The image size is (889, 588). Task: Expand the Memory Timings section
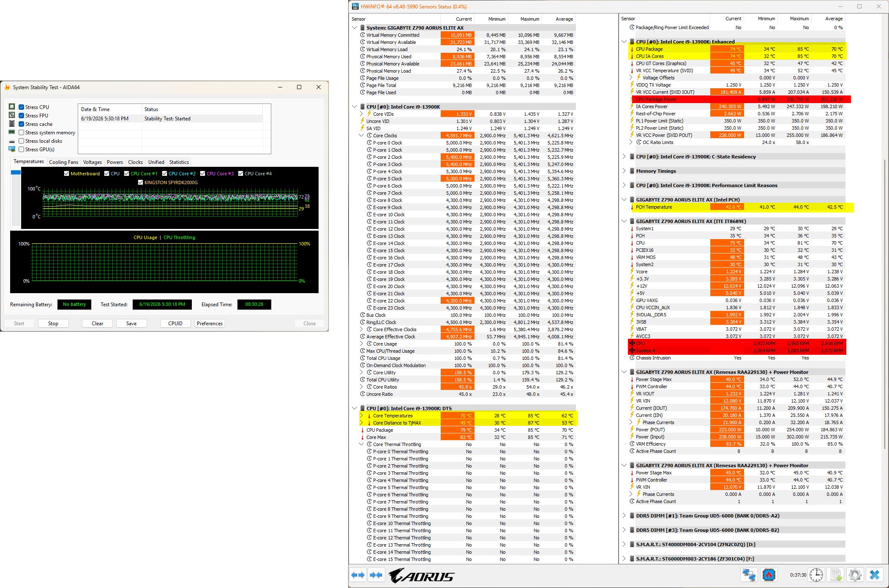[624, 171]
